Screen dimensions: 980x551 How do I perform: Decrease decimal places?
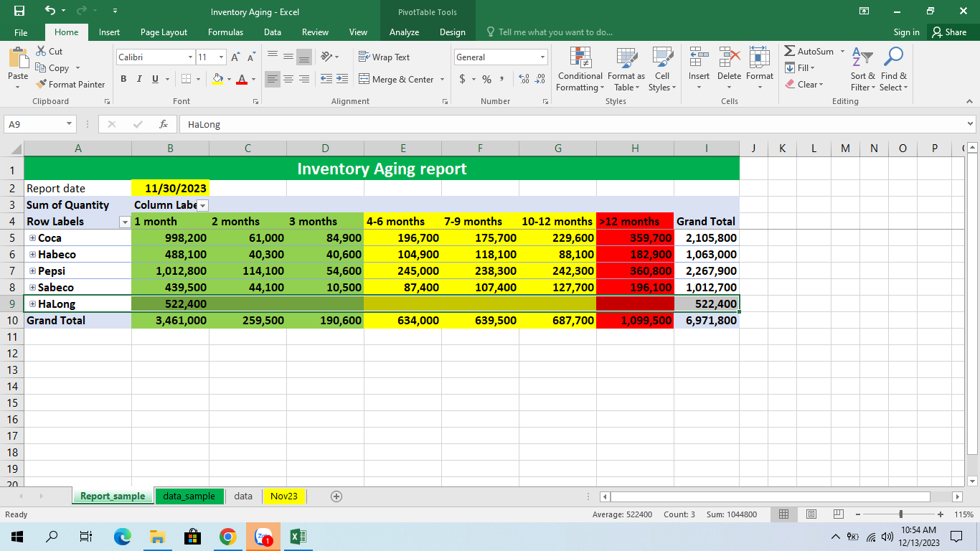pyautogui.click(x=540, y=79)
